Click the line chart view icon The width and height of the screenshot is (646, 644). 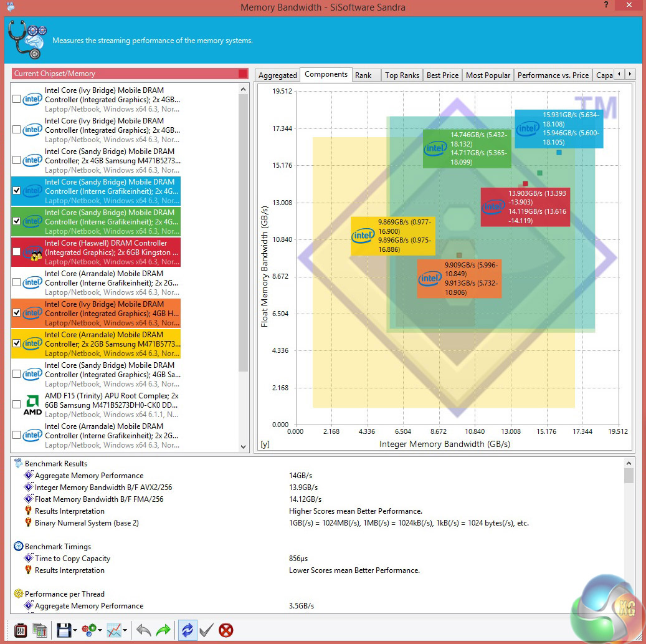pyautogui.click(x=114, y=630)
